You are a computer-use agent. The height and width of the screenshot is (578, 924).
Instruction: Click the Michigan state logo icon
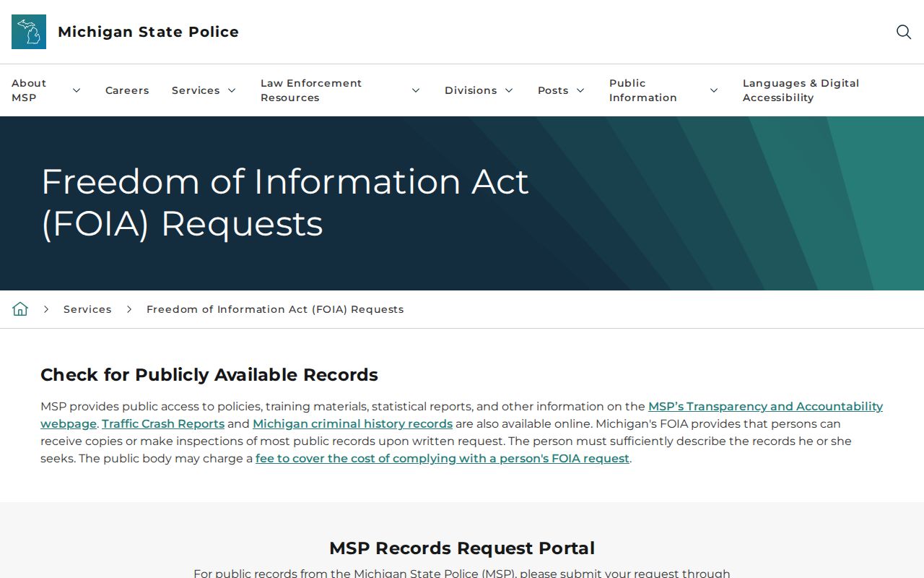[x=29, y=32]
